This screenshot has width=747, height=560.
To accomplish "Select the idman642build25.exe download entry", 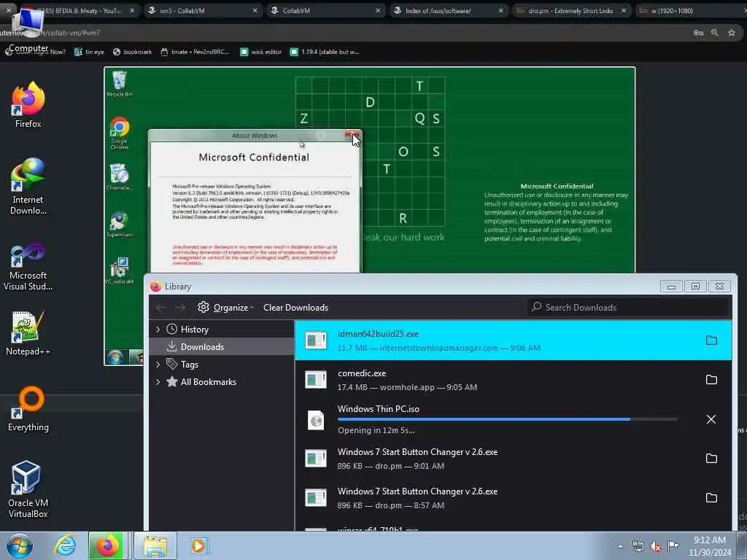I will coord(513,340).
